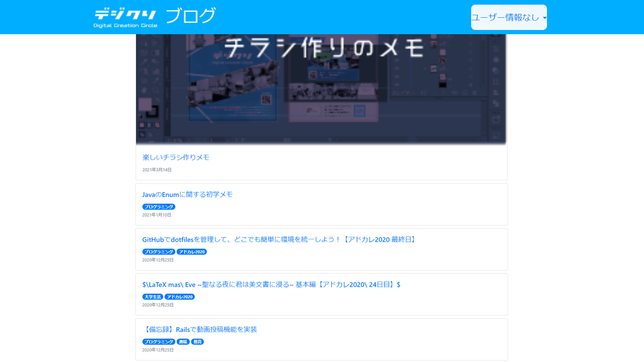Open the チラシ作りのメモ banner thumbnail
The height and width of the screenshot is (362, 644).
tap(321, 89)
